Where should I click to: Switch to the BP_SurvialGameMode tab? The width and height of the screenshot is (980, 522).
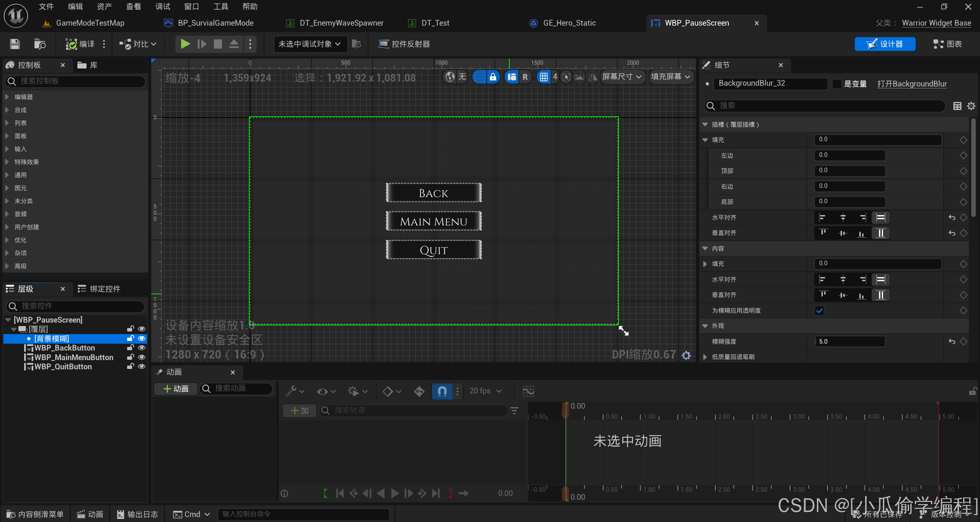(215, 23)
